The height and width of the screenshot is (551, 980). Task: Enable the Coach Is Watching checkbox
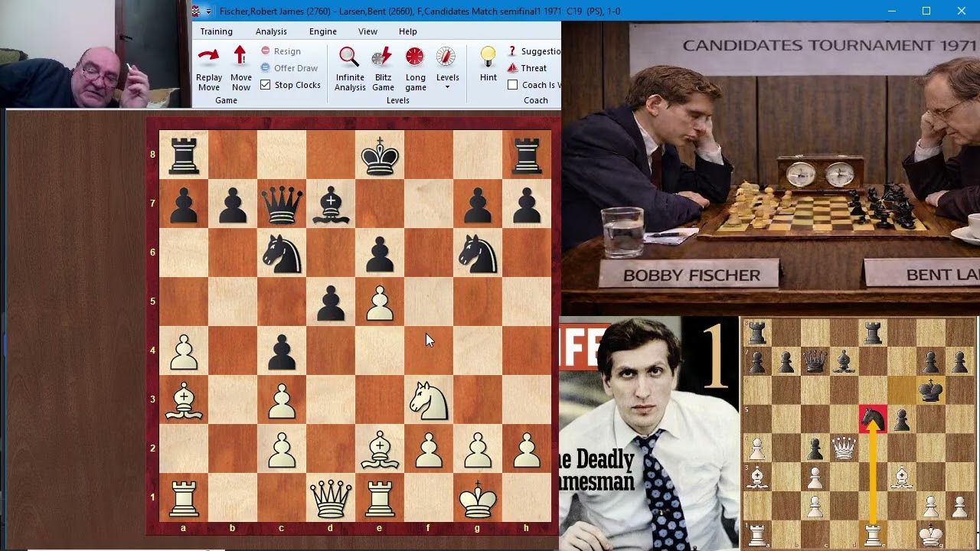[x=512, y=85]
